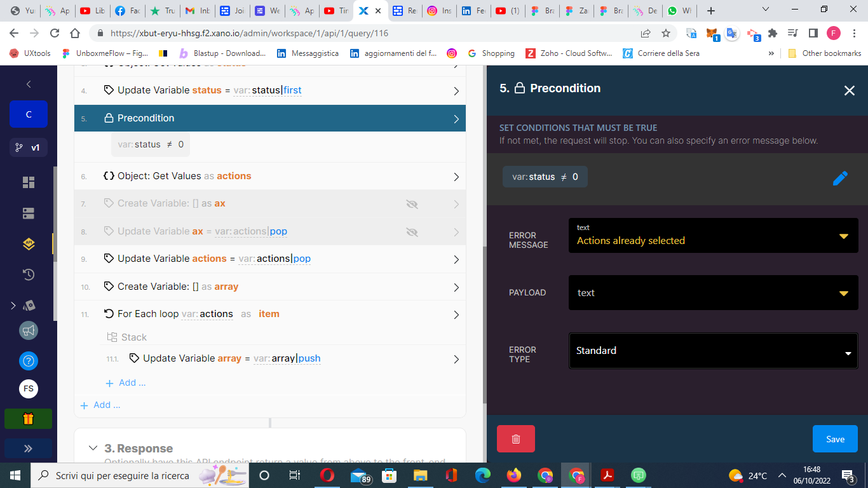Open the FS user avatar

click(29, 389)
